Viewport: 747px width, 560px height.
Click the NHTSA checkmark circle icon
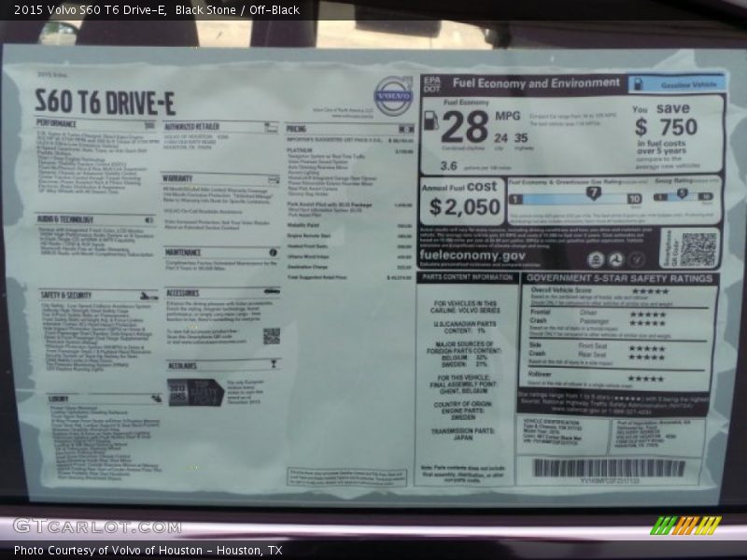pyautogui.click(x=638, y=259)
